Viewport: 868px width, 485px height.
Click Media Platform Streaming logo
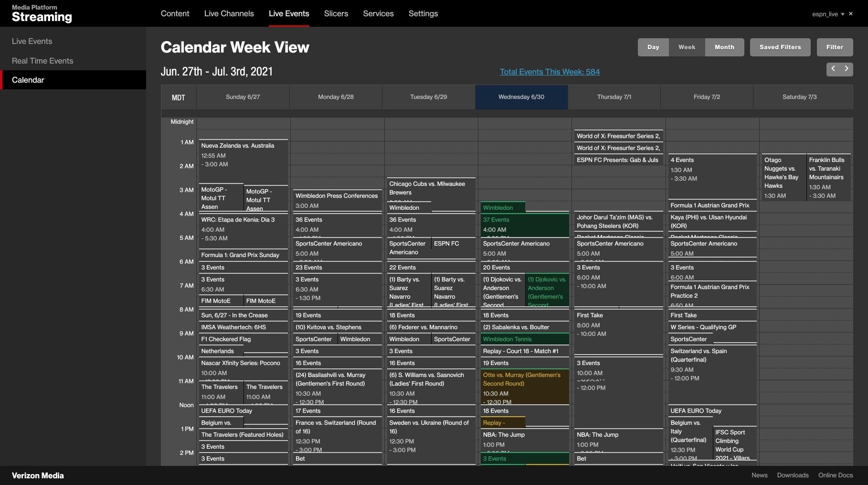pos(42,14)
